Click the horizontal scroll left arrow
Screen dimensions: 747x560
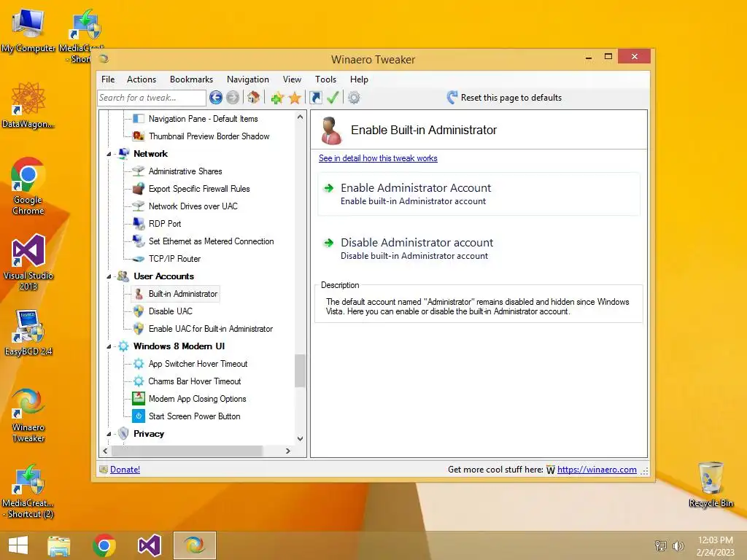105,451
